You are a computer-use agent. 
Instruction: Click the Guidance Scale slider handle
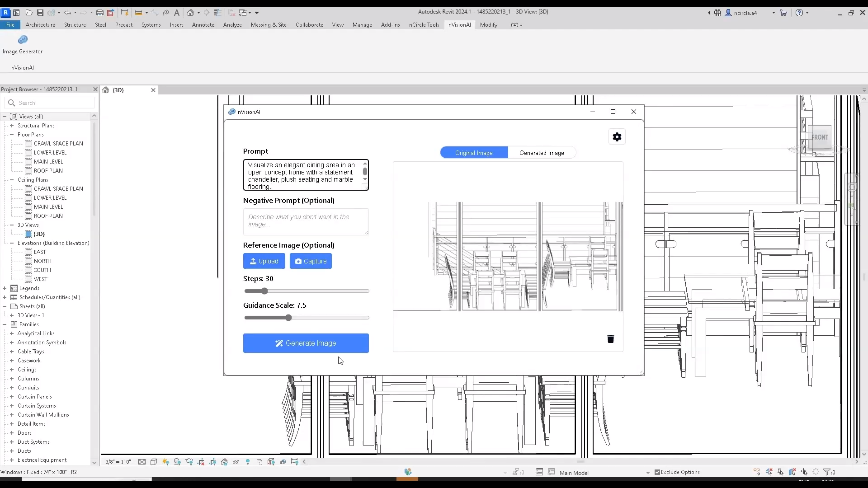tap(288, 318)
